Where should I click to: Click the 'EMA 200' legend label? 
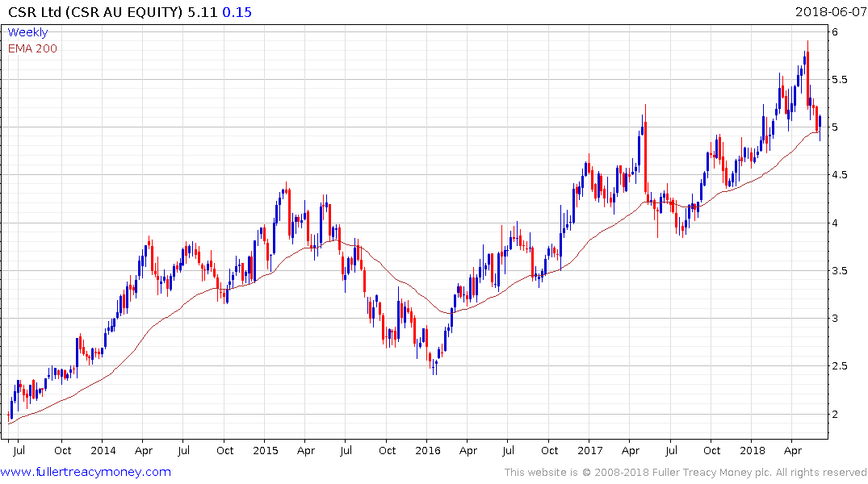pos(32,48)
